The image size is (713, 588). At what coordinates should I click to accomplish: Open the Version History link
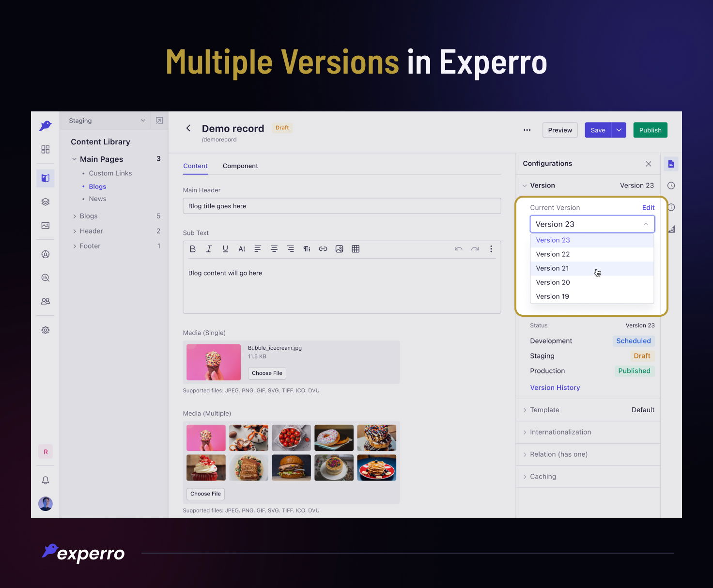click(x=555, y=387)
